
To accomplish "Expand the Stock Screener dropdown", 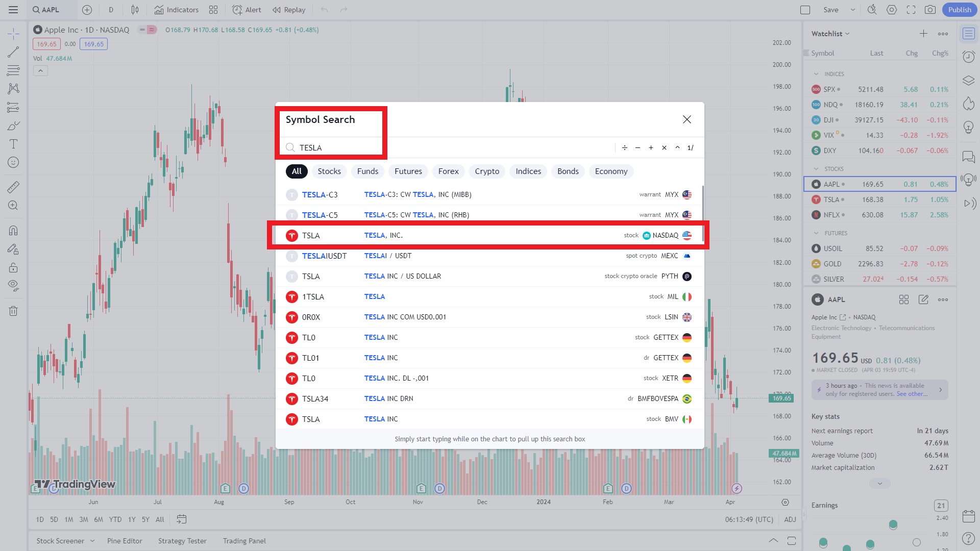I will tap(92, 541).
